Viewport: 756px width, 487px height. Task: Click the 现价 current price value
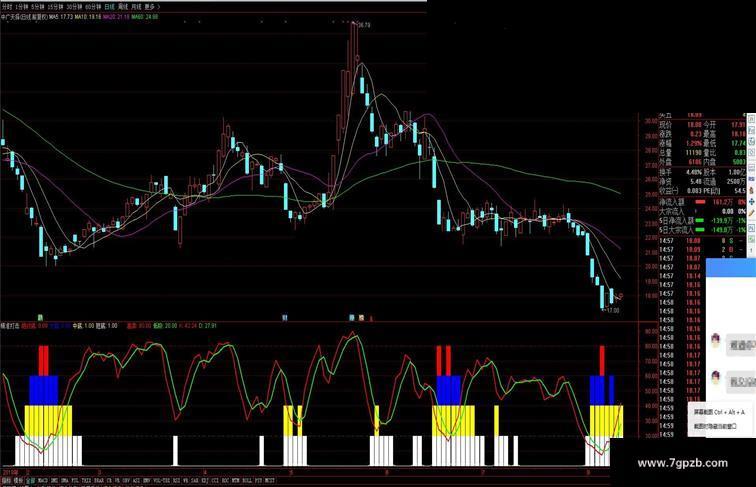pyautogui.click(x=694, y=125)
